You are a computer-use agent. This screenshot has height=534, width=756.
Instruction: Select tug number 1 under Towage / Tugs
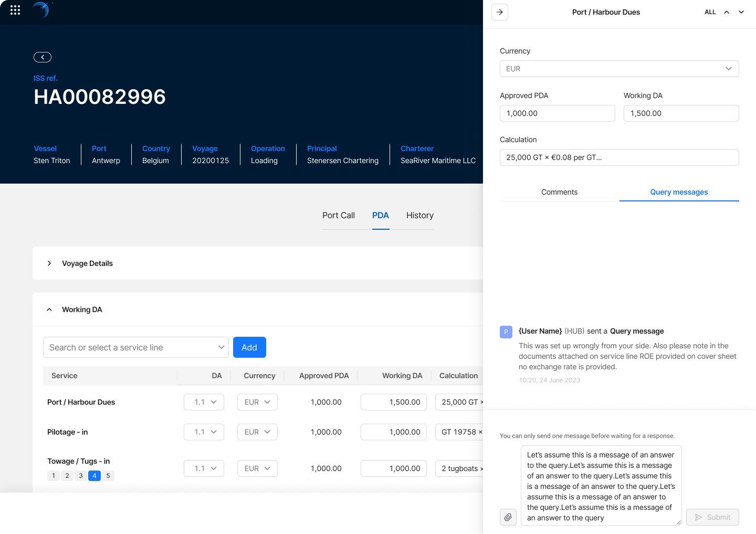pos(54,476)
